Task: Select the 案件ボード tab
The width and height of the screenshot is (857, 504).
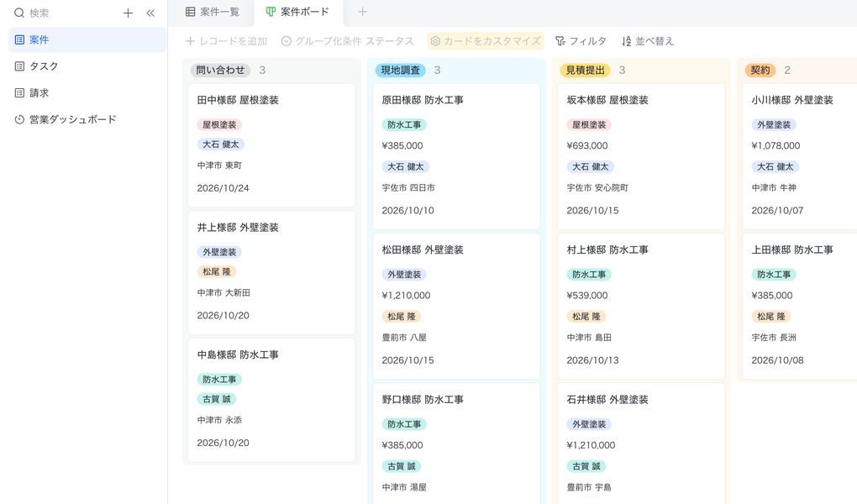Action: coord(298,12)
